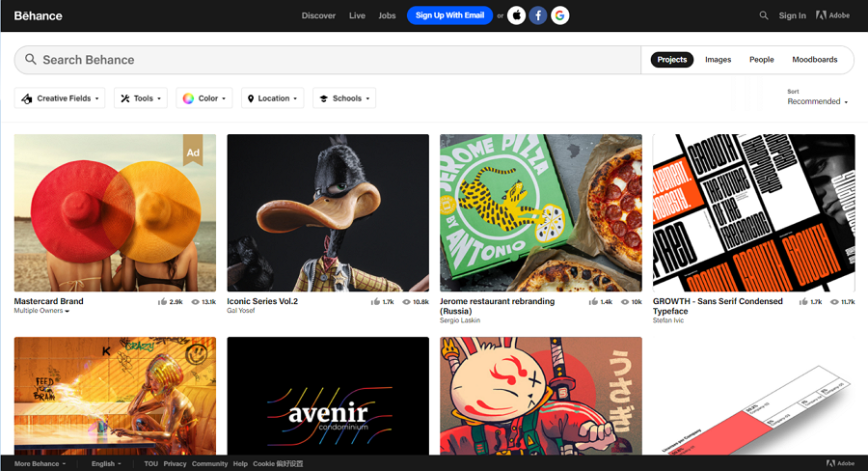Open the TOU footer link
868x471 pixels.
pyautogui.click(x=151, y=464)
